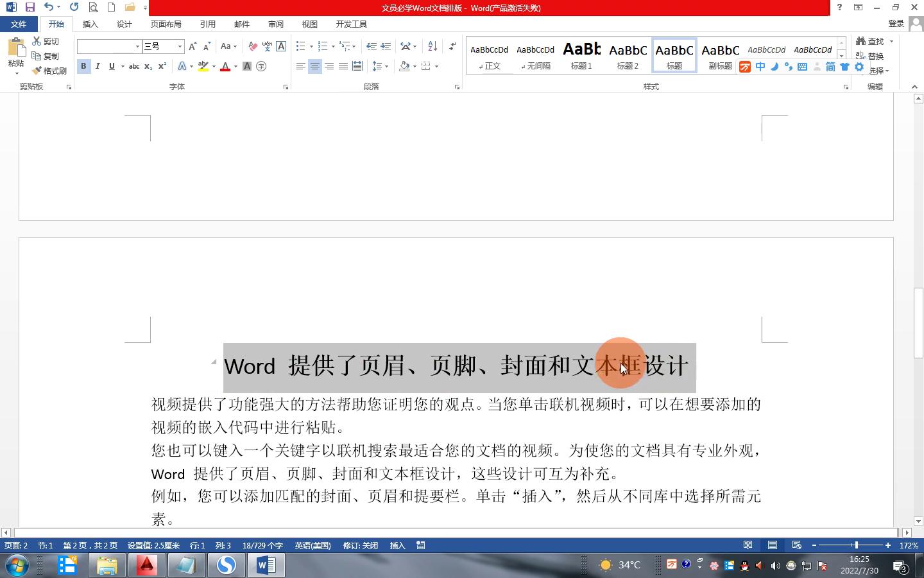Open the font size dropdown showing 三号
This screenshot has width=924, height=578.
[180, 46]
